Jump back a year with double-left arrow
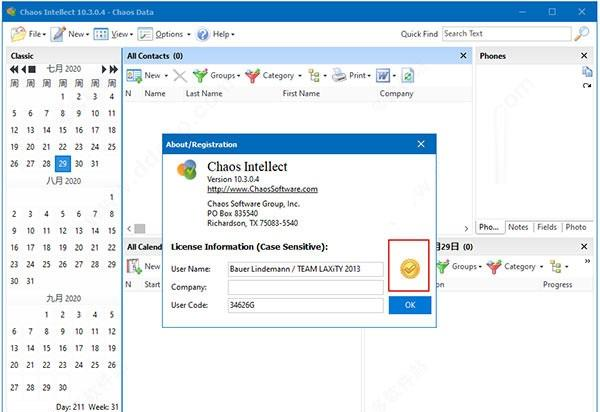The width and height of the screenshot is (600, 412). coord(14,69)
